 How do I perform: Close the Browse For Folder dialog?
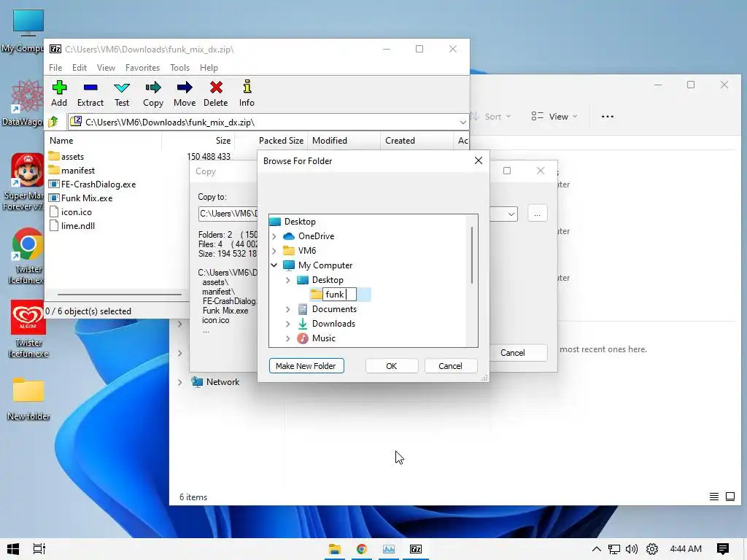479,161
